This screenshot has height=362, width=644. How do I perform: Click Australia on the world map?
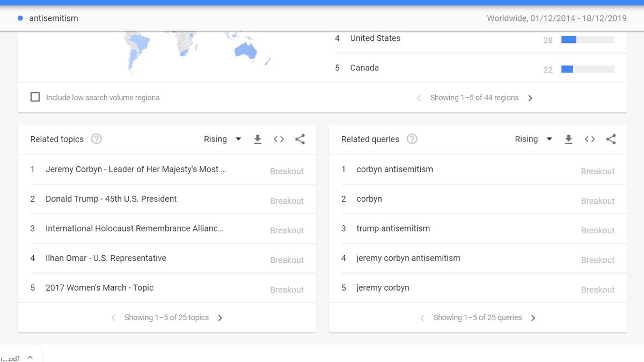[x=245, y=50]
